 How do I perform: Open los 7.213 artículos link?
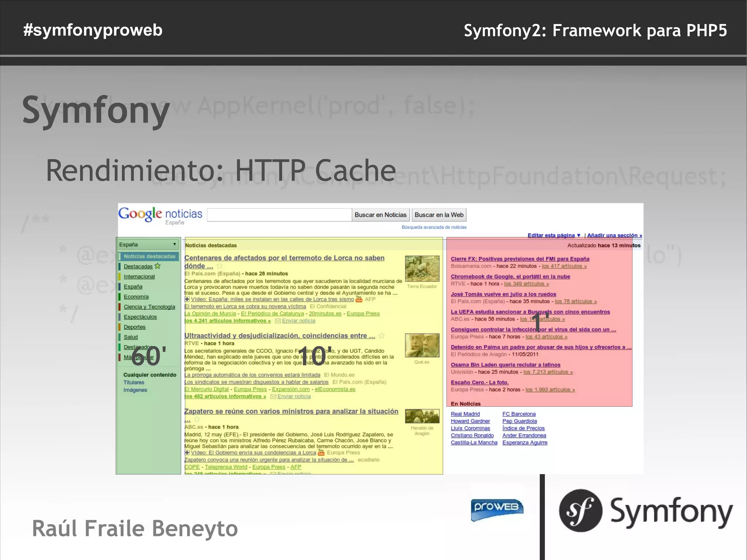tap(548, 372)
